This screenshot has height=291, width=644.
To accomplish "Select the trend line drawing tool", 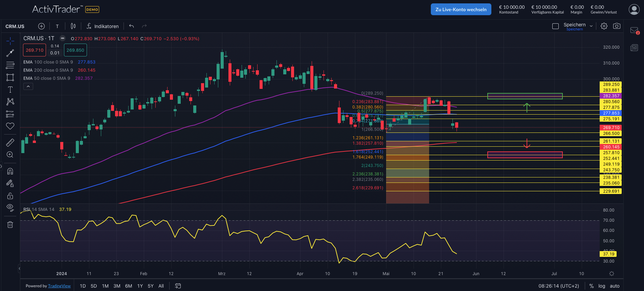I will (10, 53).
